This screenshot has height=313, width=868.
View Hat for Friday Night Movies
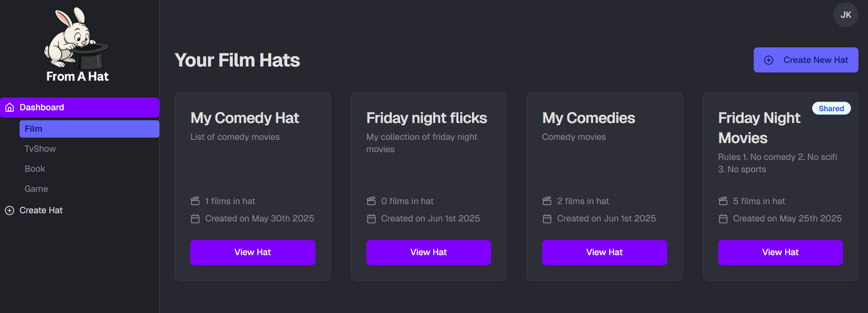pos(781,252)
